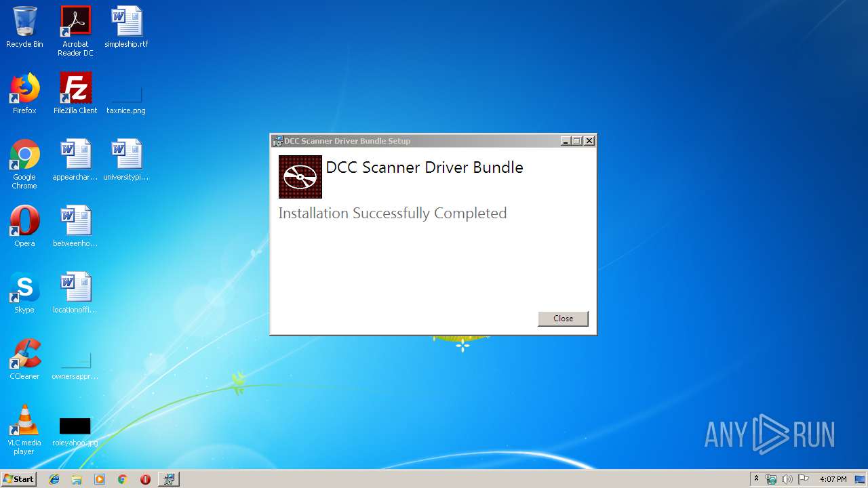The width and height of the screenshot is (868, 488).
Task: Select the universitypi document on desktop
Action: [x=126, y=160]
